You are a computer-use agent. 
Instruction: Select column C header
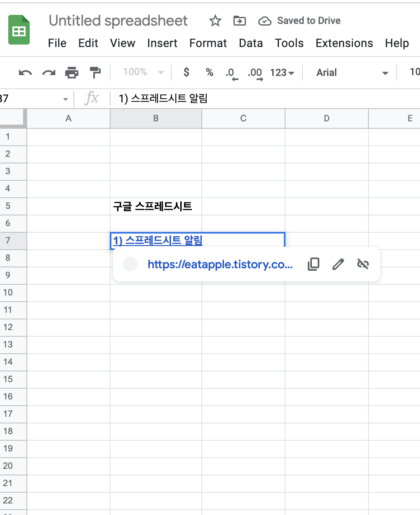(243, 118)
